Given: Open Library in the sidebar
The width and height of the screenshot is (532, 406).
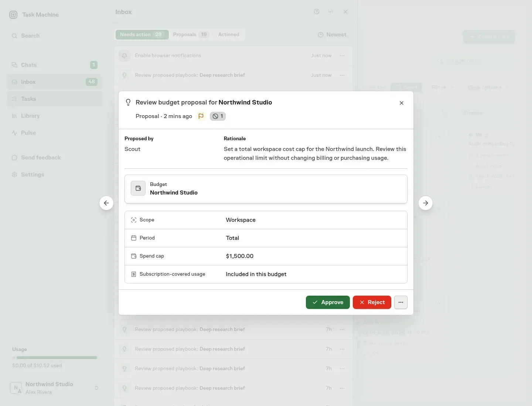Looking at the screenshot, I should 54,116.
